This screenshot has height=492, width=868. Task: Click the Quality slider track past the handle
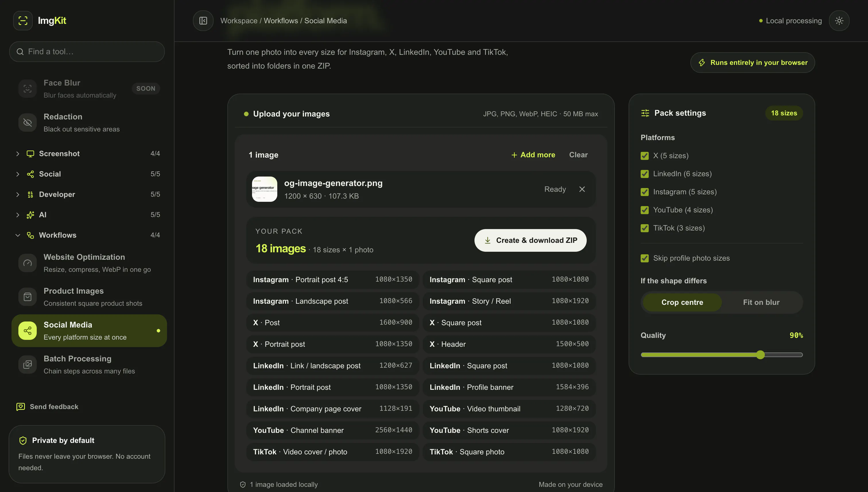[784, 355]
